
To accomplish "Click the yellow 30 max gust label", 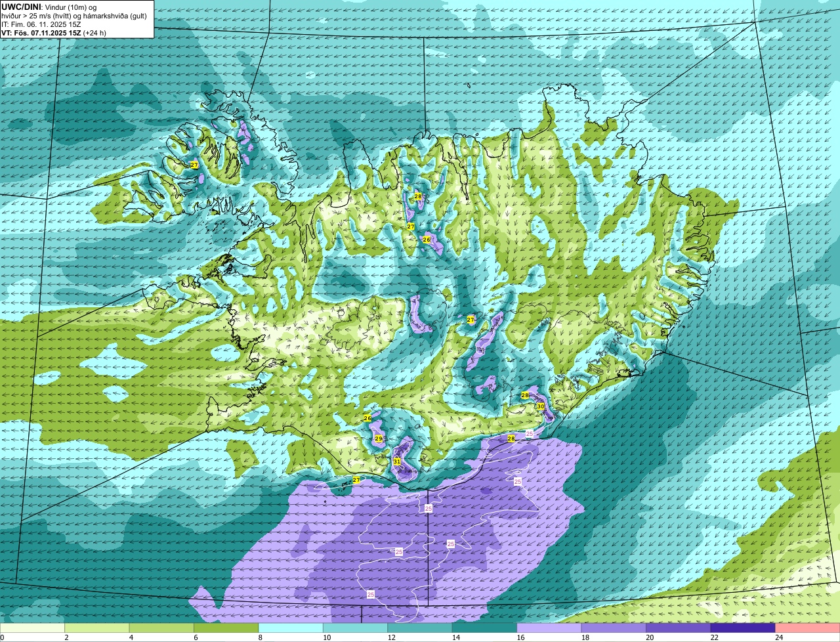I will [541, 406].
